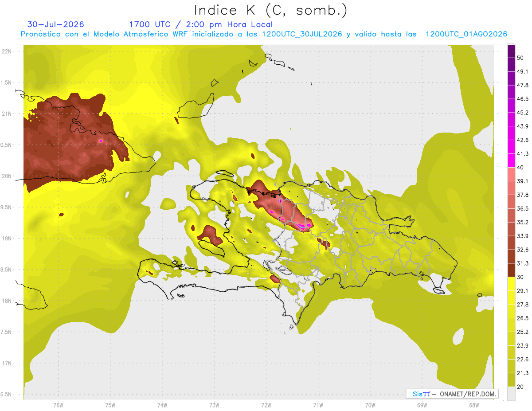Click the color bar value '21.3'

pyautogui.click(x=523, y=373)
